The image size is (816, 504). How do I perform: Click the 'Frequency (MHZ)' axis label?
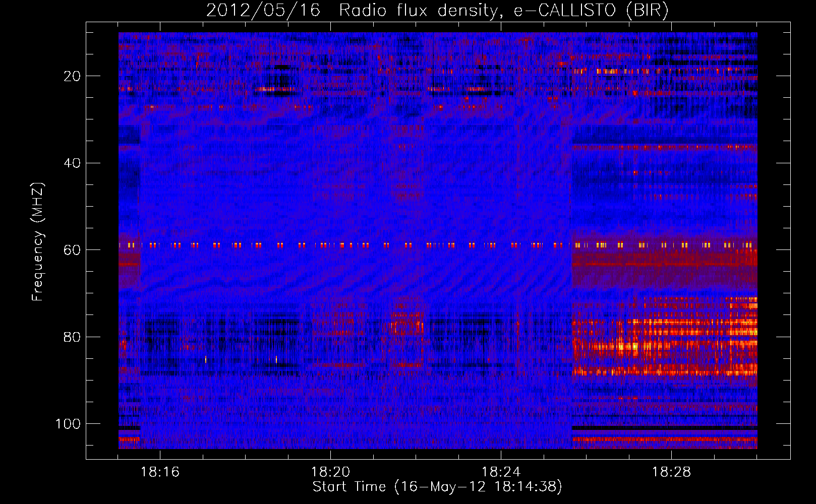[x=38, y=242]
